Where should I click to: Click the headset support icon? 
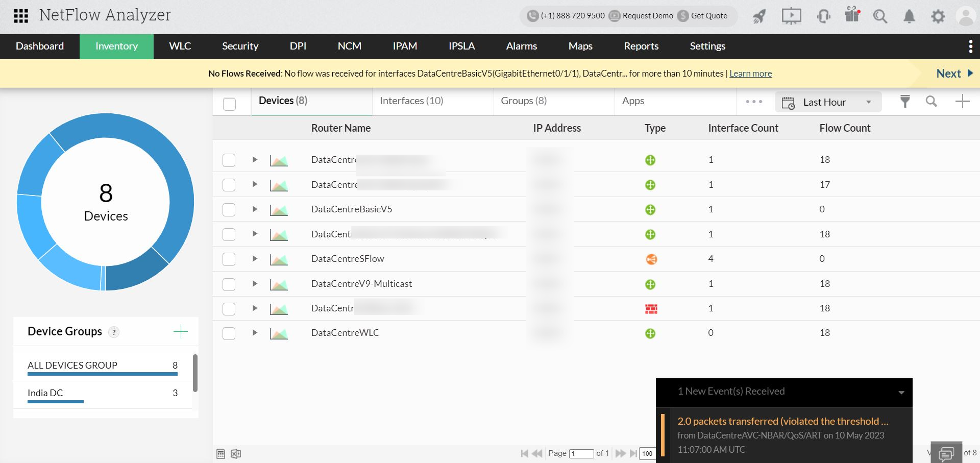[823, 16]
